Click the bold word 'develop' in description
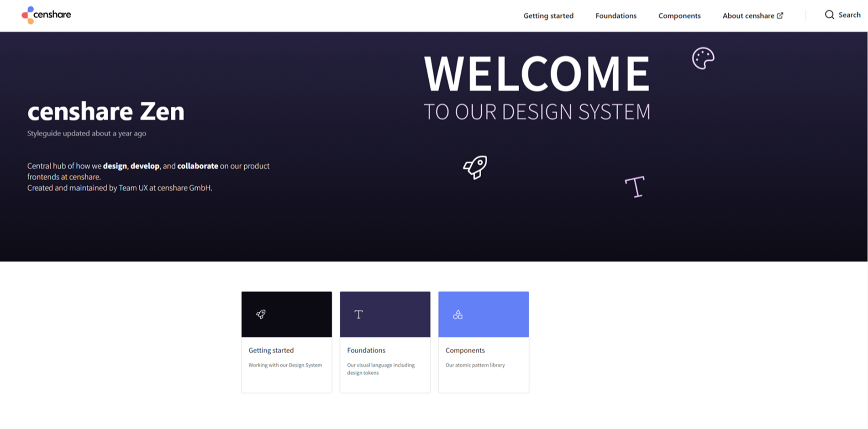The height and width of the screenshot is (429, 868). pyautogui.click(x=145, y=166)
